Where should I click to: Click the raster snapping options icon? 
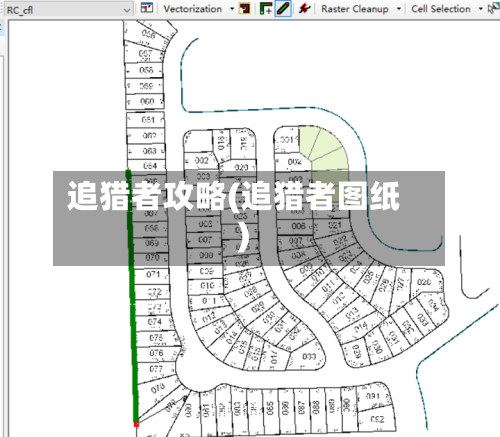pyautogui.click(x=147, y=9)
